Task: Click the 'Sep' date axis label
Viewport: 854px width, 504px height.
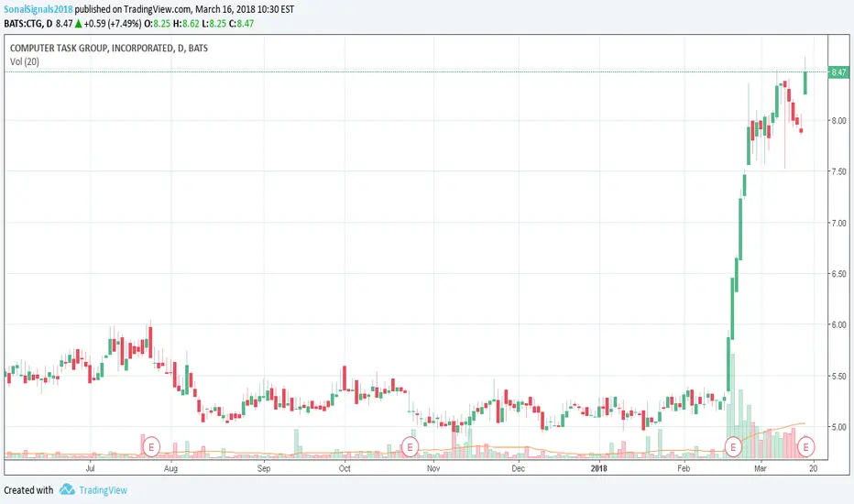Action: [264, 468]
